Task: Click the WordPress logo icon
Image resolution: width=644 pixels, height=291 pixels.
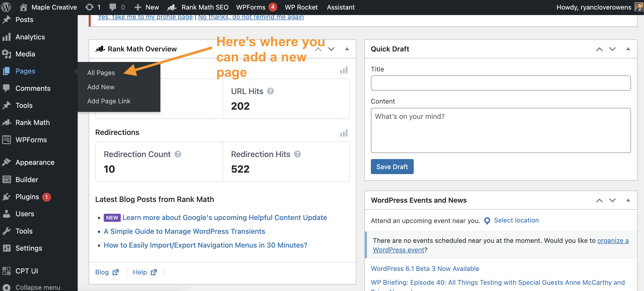Action: [x=6, y=7]
